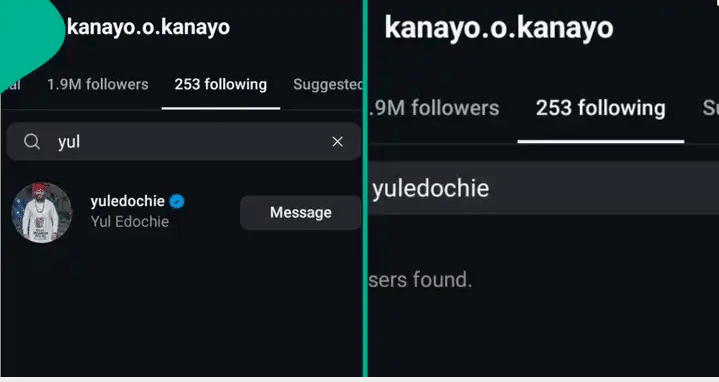The image size is (719, 382).
Task: Click the 'sers found.' result message
Action: 420,279
